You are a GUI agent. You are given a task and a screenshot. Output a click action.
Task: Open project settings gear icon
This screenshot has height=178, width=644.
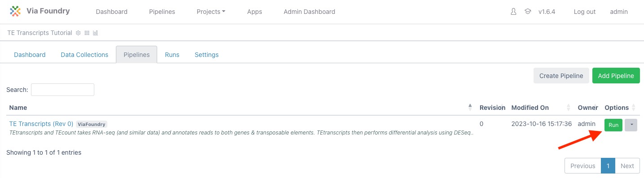tap(79, 33)
